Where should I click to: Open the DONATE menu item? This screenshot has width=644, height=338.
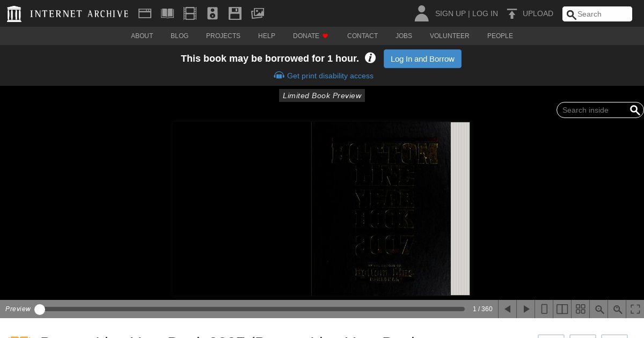311,36
